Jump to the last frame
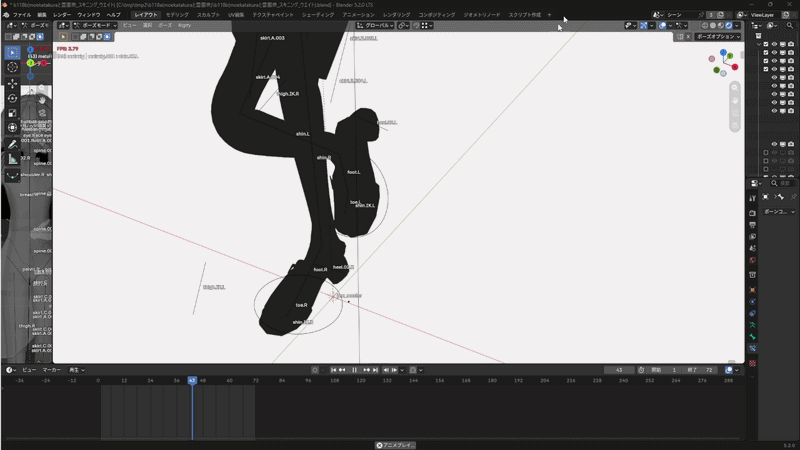The height and width of the screenshot is (450, 800). click(x=375, y=370)
